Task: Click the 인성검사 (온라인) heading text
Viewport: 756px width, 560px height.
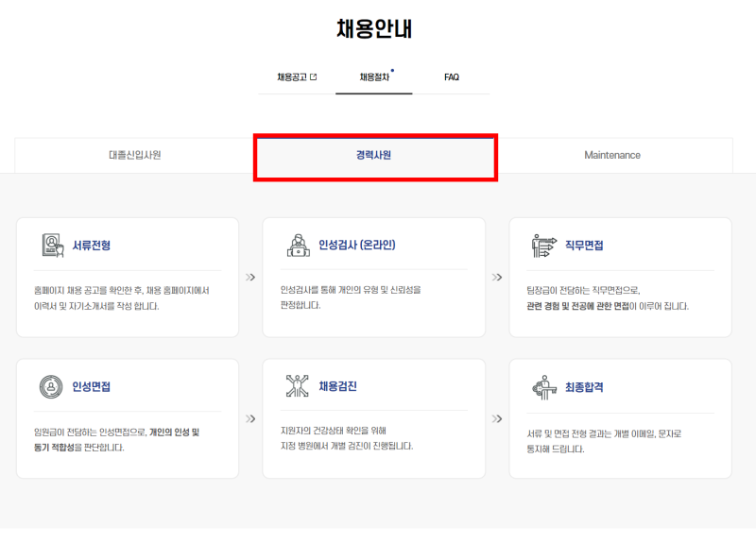Action: click(356, 246)
